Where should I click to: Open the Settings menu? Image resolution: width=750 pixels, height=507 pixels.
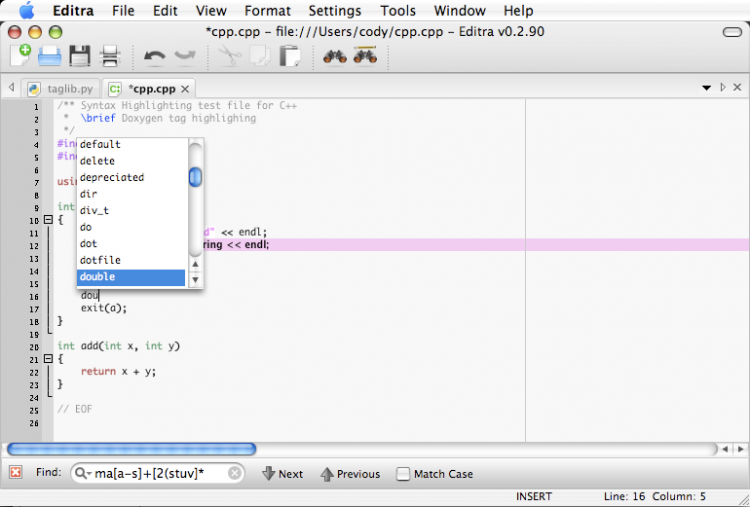pyautogui.click(x=335, y=11)
